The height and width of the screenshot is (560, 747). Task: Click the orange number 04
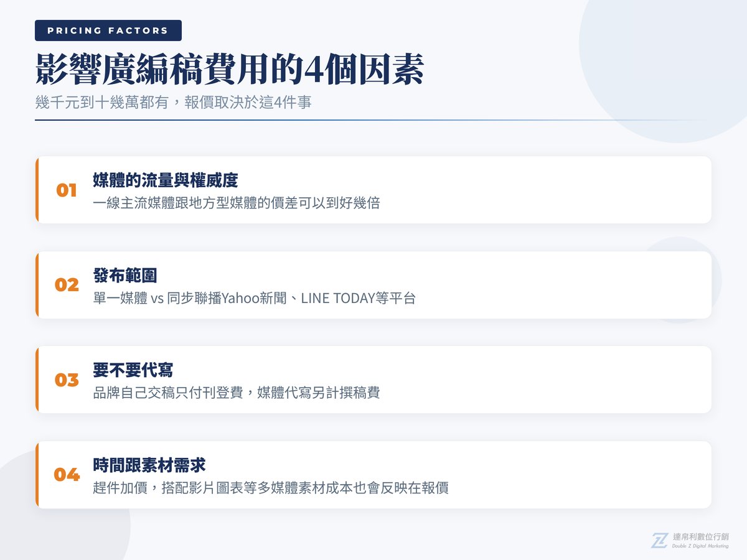(67, 475)
